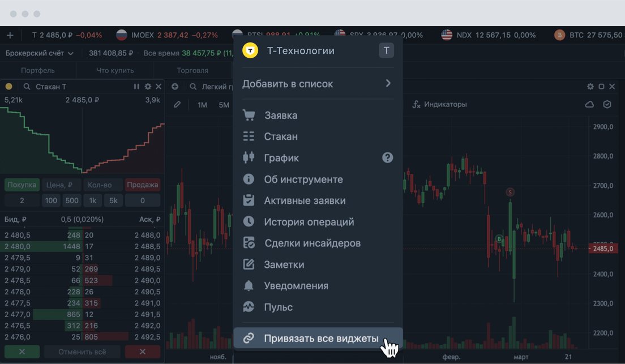625x364 pixels.
Task: Open График from the context menu
Action: [318, 158]
